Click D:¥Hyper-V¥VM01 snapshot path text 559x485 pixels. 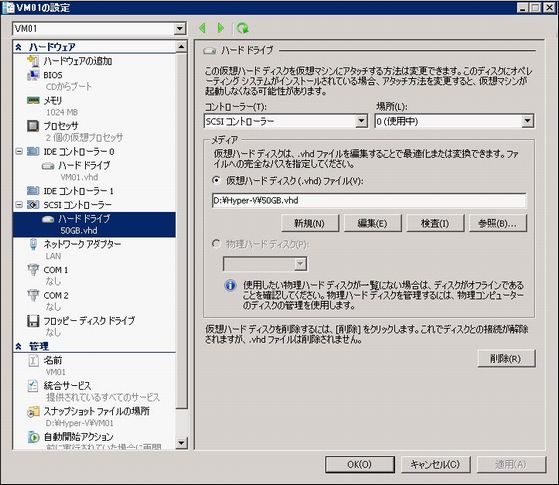click(80, 423)
